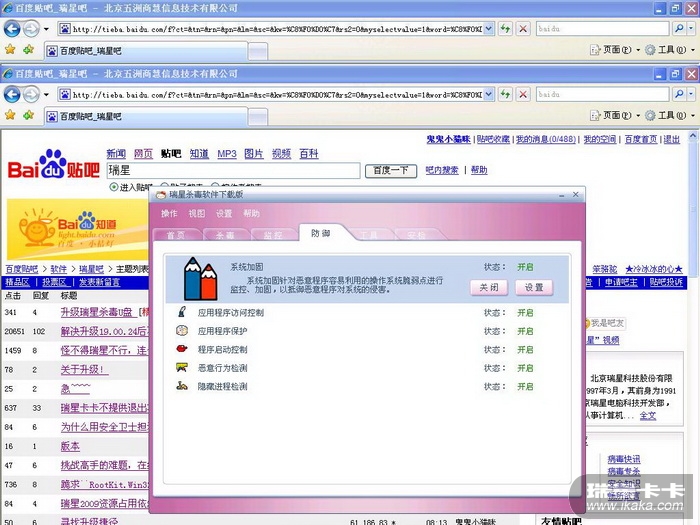Open 新闻 link in Baidu nav
Image resolution: width=700 pixels, height=525 pixels.
116,154
